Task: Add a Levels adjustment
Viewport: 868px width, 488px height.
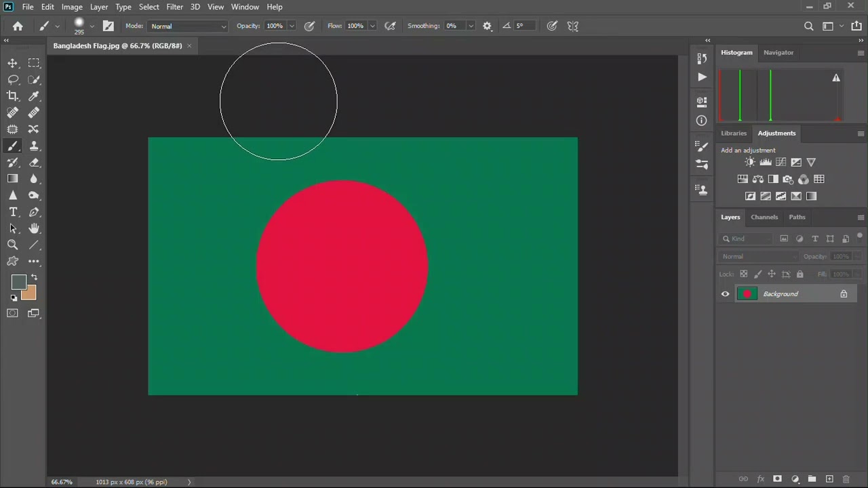Action: [766, 162]
